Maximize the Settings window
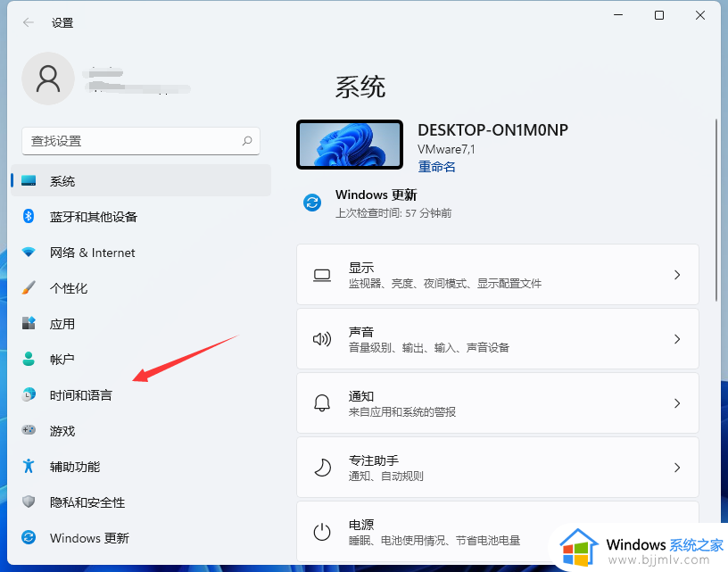 [x=658, y=15]
